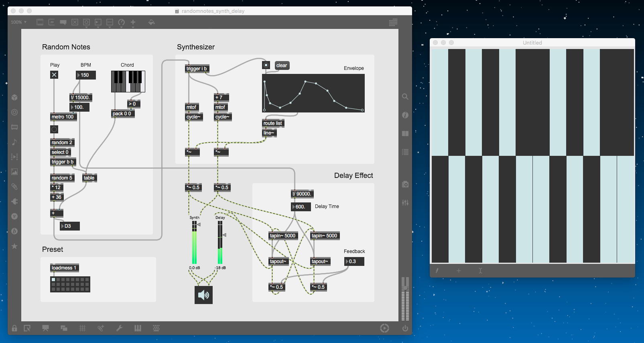Open the Snapshots camera icon
The height and width of the screenshot is (343, 644).
coord(405,184)
